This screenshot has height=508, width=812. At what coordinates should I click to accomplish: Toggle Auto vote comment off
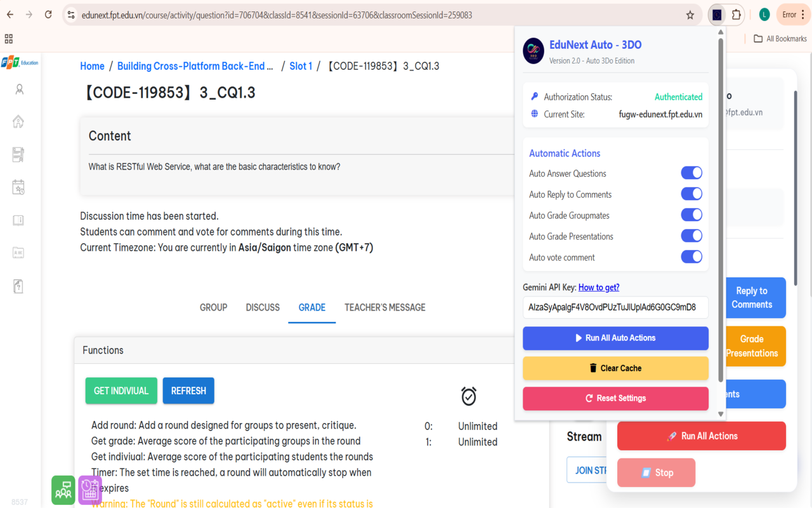[x=691, y=257]
